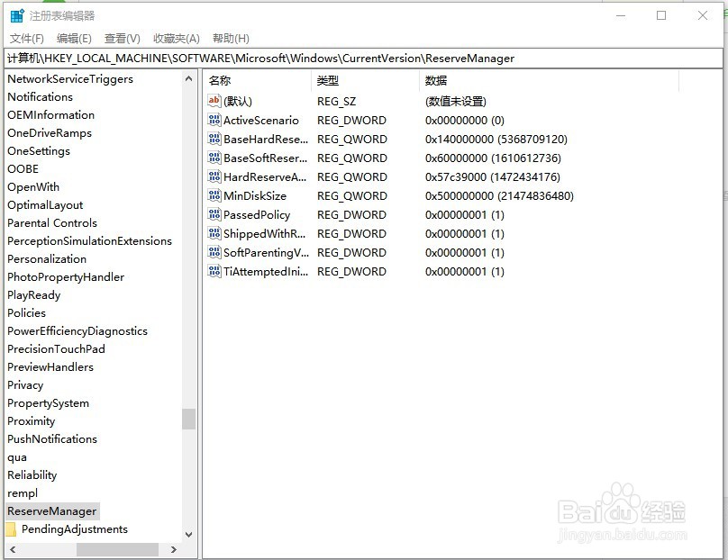Image resolution: width=728 pixels, height=560 pixels.
Task: Click the HardReserveA... value icon
Action: pos(214,176)
